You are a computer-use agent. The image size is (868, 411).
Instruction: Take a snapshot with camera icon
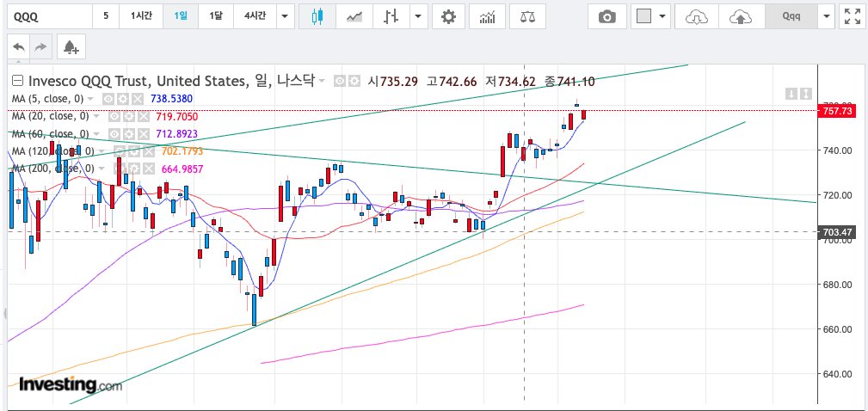(x=606, y=17)
